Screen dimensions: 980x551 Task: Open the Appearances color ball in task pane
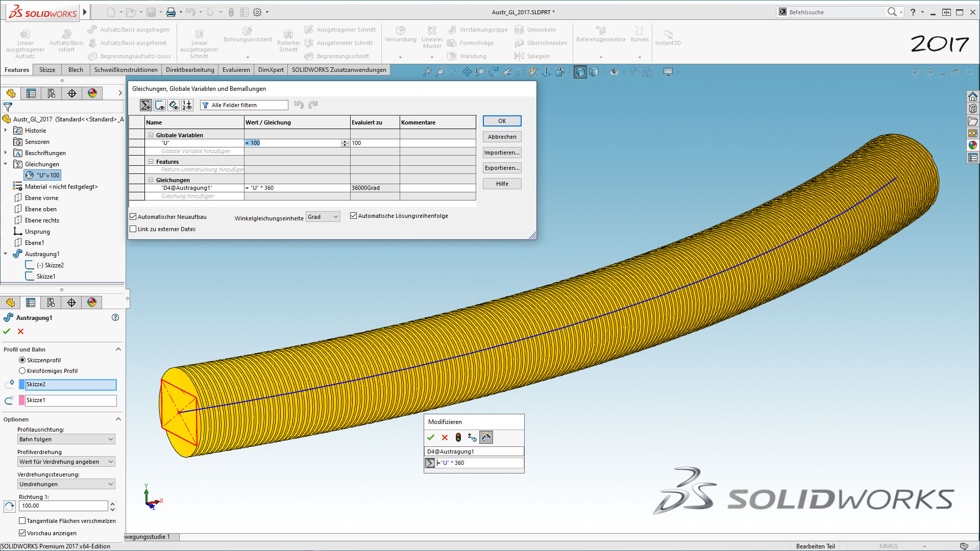click(973, 145)
